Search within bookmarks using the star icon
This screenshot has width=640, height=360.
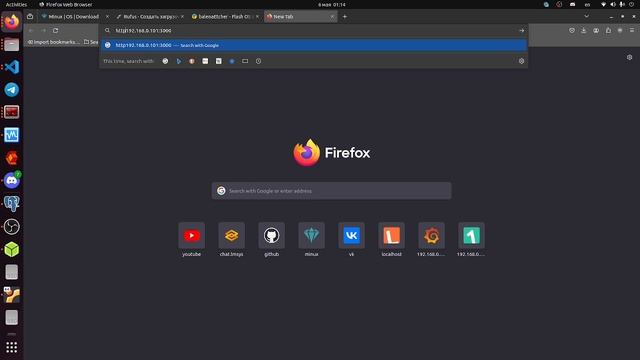point(232,61)
